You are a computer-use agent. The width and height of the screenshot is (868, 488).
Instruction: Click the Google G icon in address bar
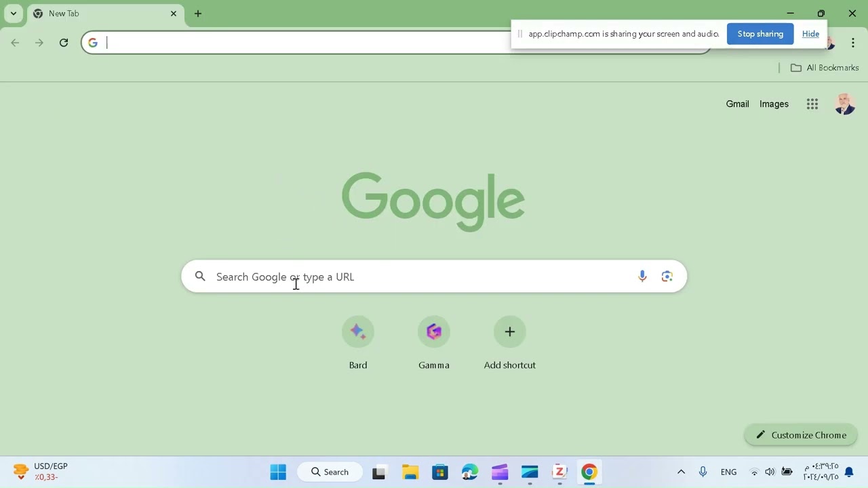pos(93,43)
